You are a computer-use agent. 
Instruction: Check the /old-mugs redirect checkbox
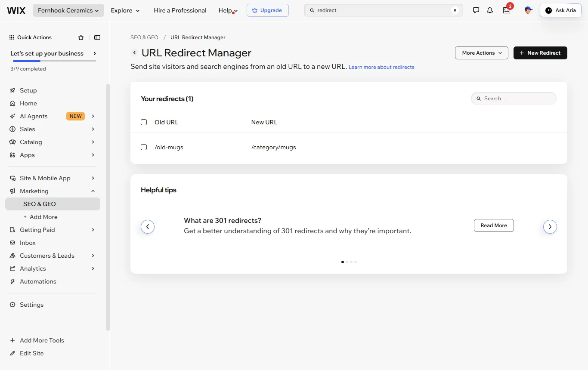point(144,147)
